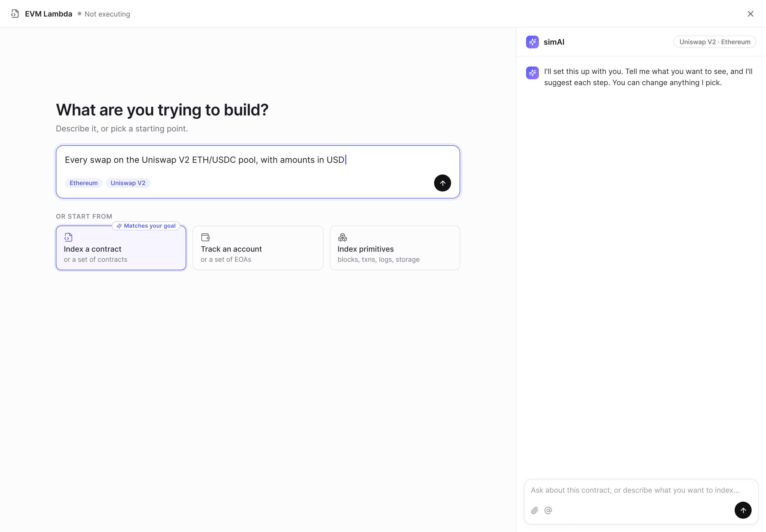Attach a file with the paperclip icon
The image size is (766, 532).
[535, 510]
